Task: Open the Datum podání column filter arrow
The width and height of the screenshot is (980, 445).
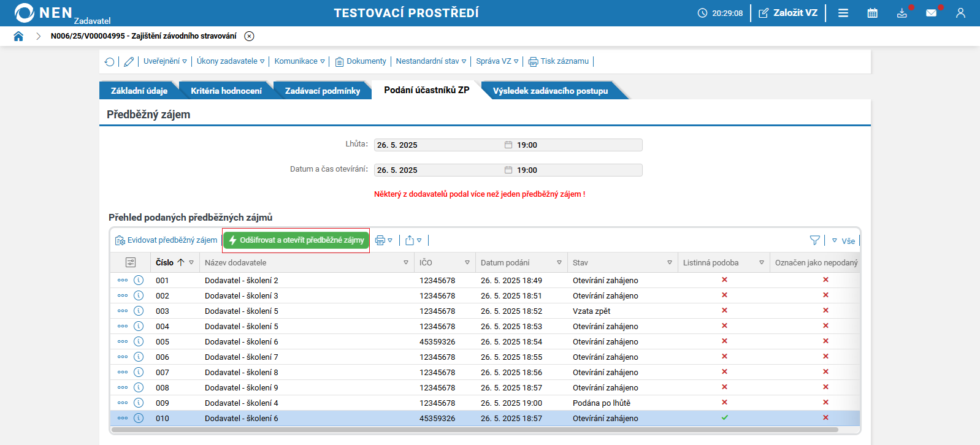Action: point(559,262)
